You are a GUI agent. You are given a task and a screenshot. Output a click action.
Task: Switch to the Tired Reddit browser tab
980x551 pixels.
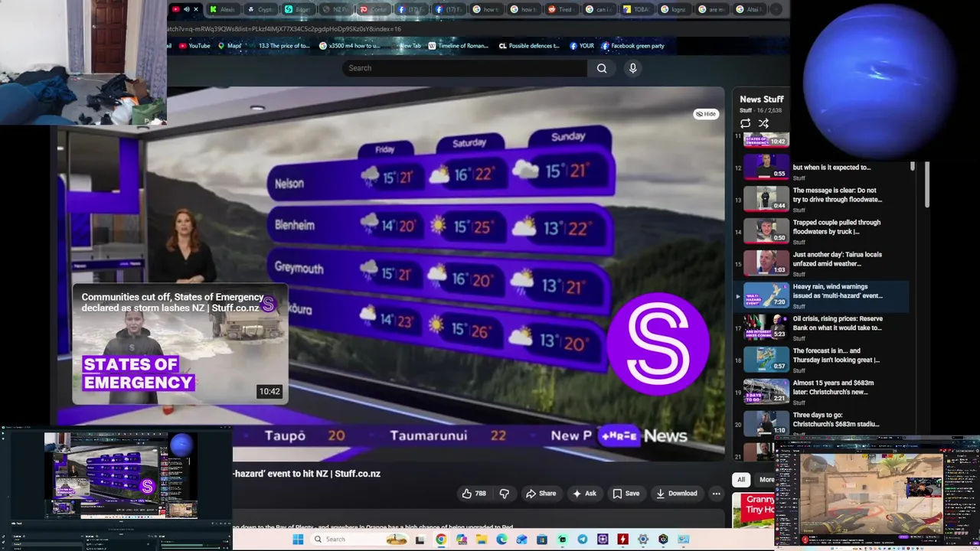562,9
